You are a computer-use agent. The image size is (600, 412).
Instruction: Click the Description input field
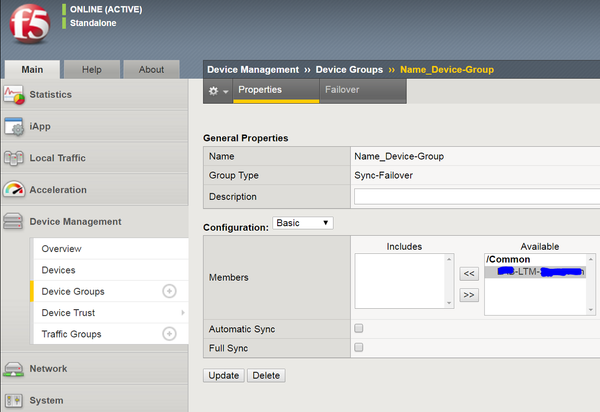[x=476, y=197]
